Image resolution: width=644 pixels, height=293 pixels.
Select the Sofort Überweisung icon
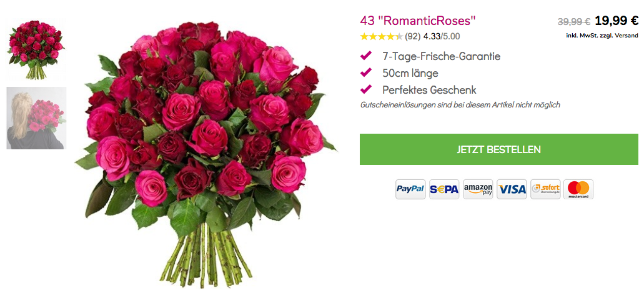pos(545,189)
